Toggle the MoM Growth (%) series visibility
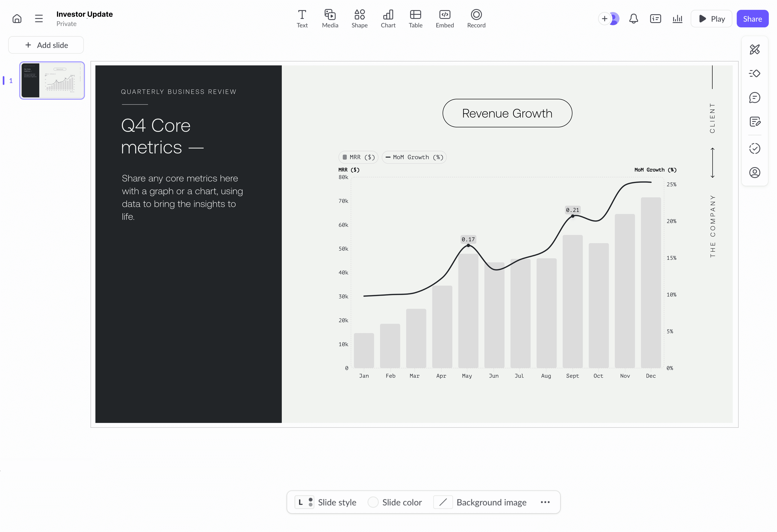Viewport: 777px width, 532px height. point(414,157)
